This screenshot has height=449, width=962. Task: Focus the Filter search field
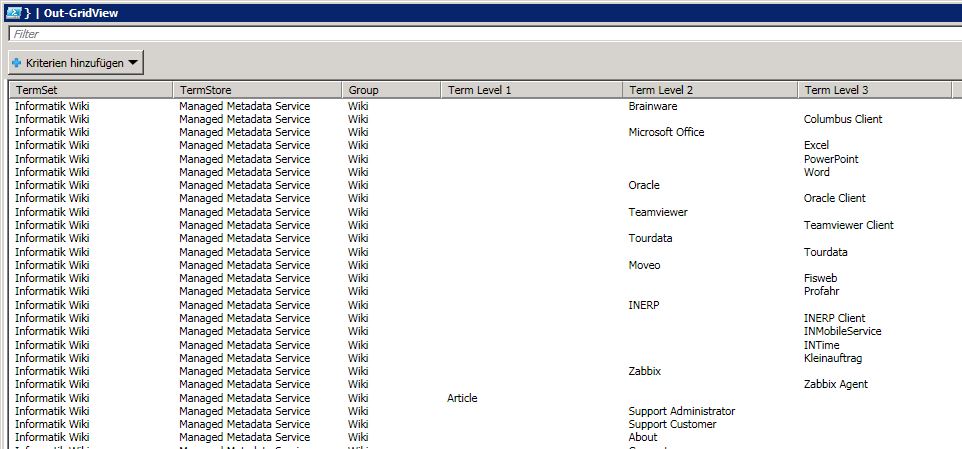(485, 34)
